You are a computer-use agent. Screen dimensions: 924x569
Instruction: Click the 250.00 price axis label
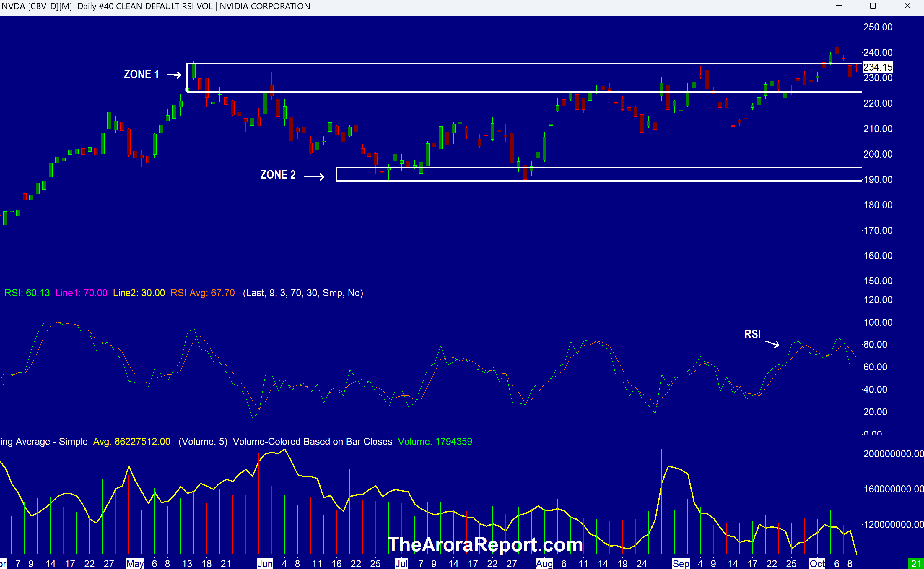point(878,27)
